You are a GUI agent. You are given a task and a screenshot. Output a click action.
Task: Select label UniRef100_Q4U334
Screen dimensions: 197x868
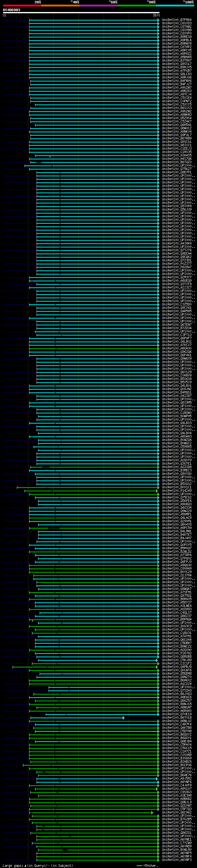pyautogui.click(x=176, y=507)
